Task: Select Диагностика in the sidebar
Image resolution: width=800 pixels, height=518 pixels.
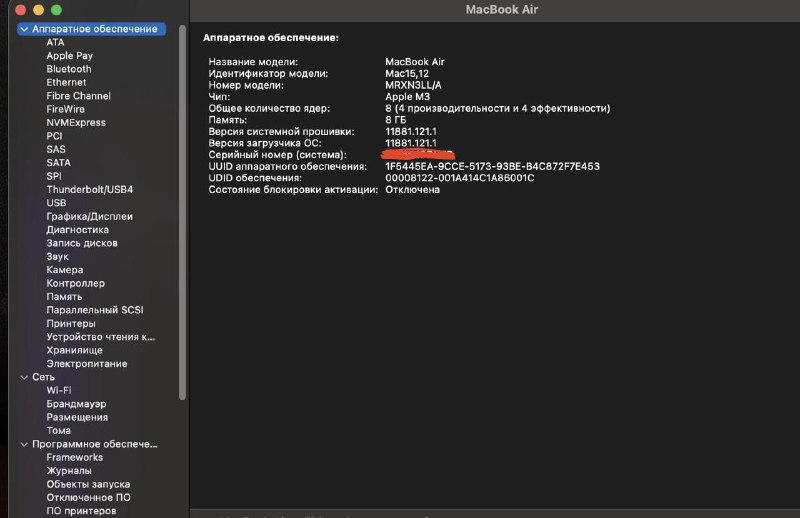Action: point(77,230)
